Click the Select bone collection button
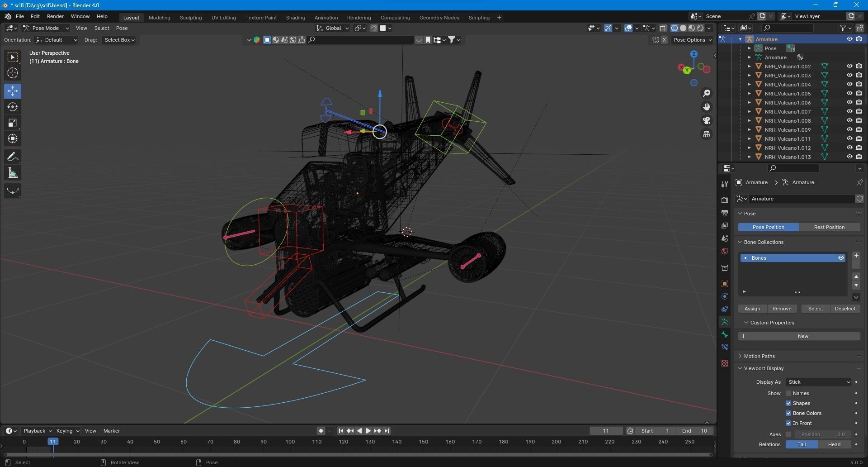 click(816, 309)
